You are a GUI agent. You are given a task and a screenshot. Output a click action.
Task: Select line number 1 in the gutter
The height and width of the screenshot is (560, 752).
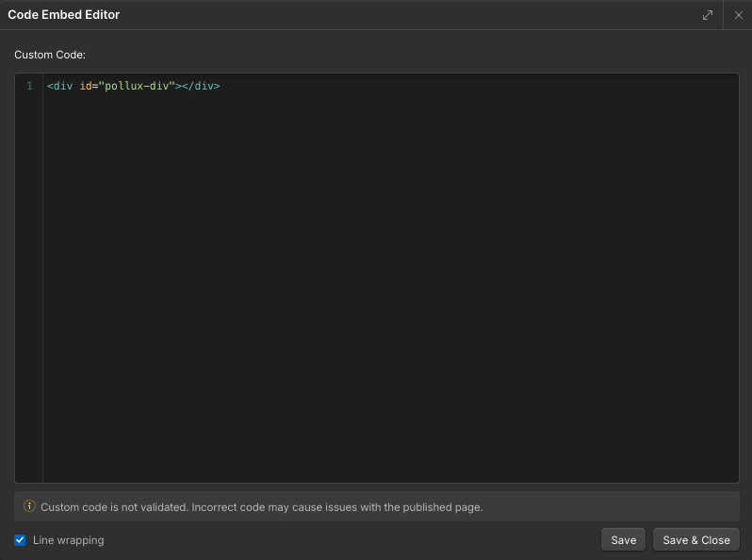pos(29,86)
